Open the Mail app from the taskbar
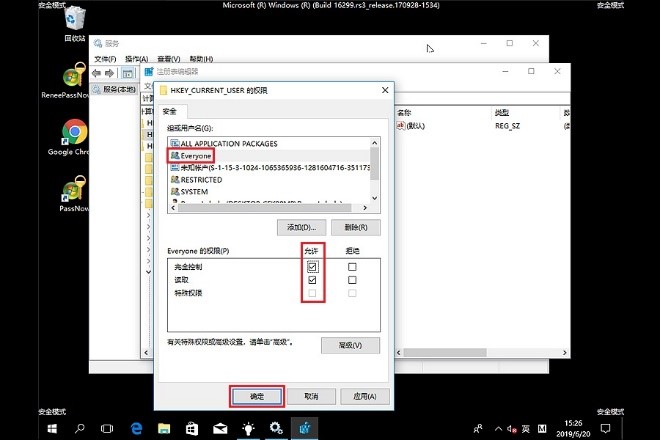 pyautogui.click(x=220, y=429)
